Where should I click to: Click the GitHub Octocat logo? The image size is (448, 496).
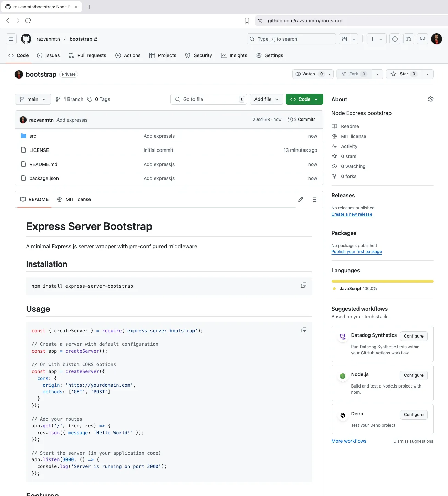pyautogui.click(x=26, y=39)
